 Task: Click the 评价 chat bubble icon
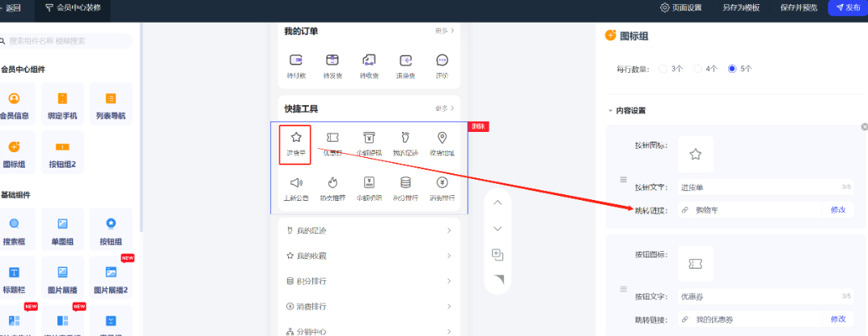[x=442, y=60]
